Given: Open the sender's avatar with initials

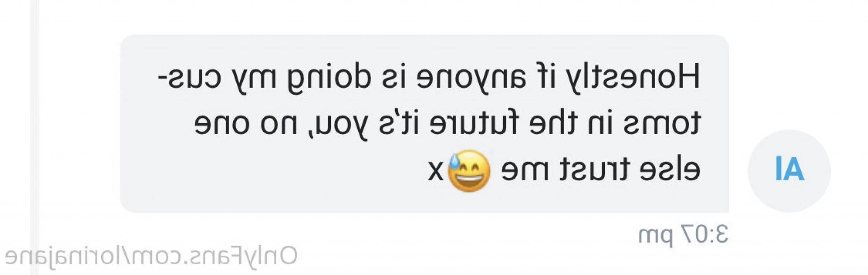Looking at the screenshot, I should [789, 171].
